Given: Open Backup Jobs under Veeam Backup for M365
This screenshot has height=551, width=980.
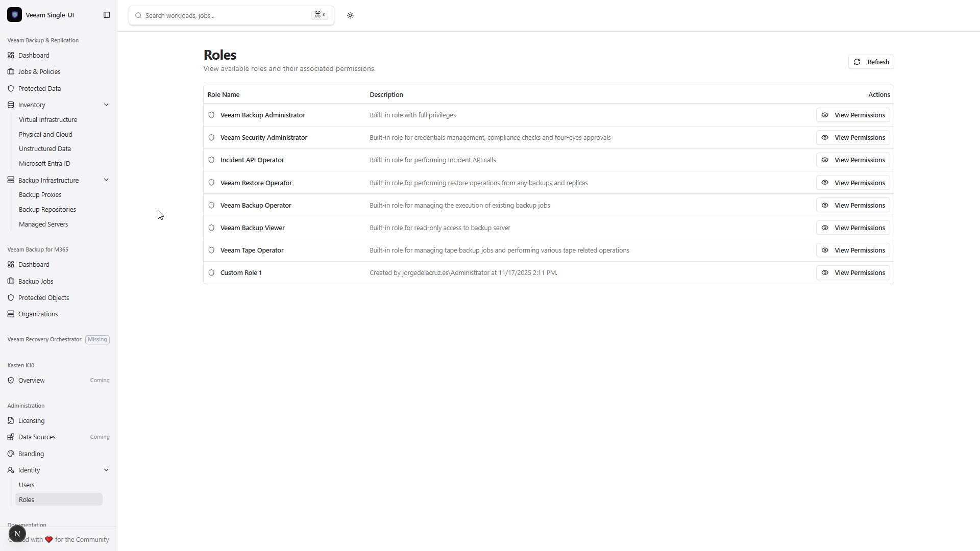Looking at the screenshot, I should 36,281.
